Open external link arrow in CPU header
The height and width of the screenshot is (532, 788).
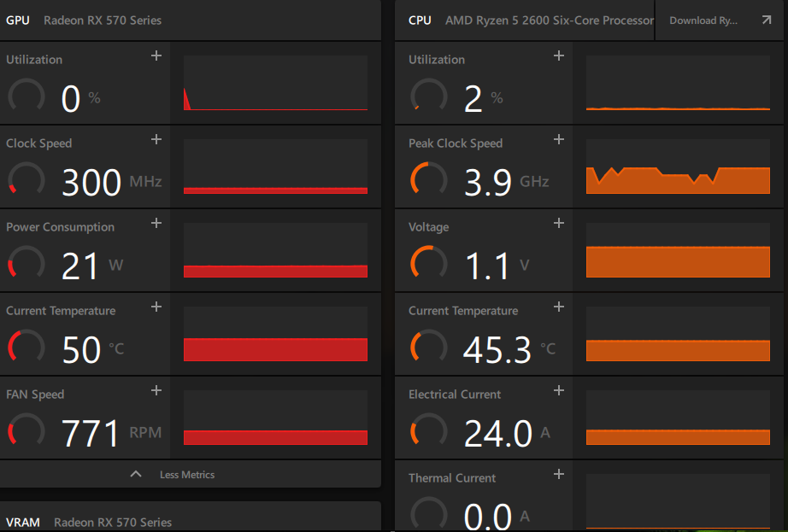tap(767, 20)
